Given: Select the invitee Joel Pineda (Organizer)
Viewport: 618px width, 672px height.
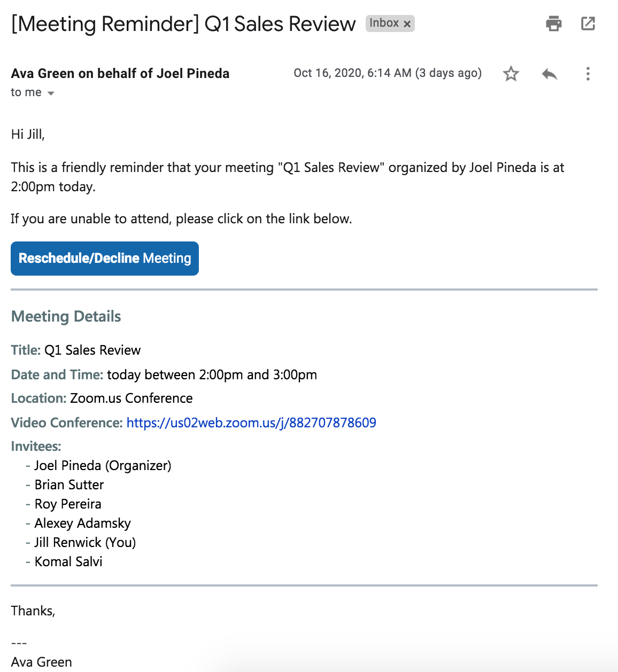Looking at the screenshot, I should click(x=103, y=466).
